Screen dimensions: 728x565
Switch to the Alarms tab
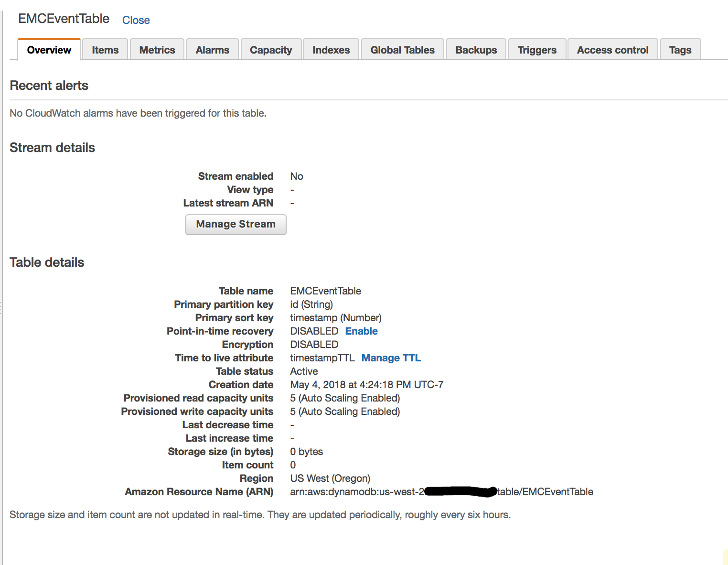point(213,50)
